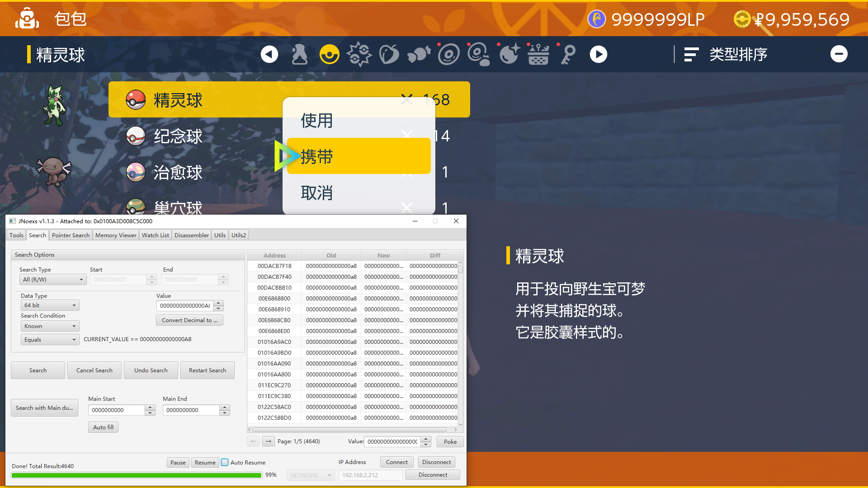Open the Equals comparison dropdown
Screen dimensions: 868x488
pos(50,340)
